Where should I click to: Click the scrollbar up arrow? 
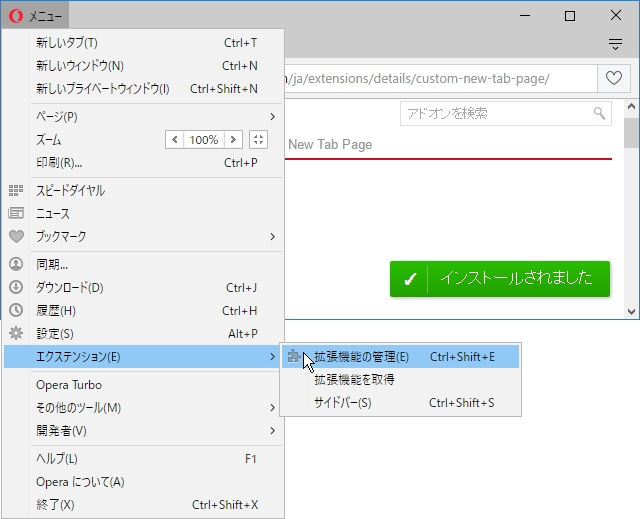pos(631,106)
